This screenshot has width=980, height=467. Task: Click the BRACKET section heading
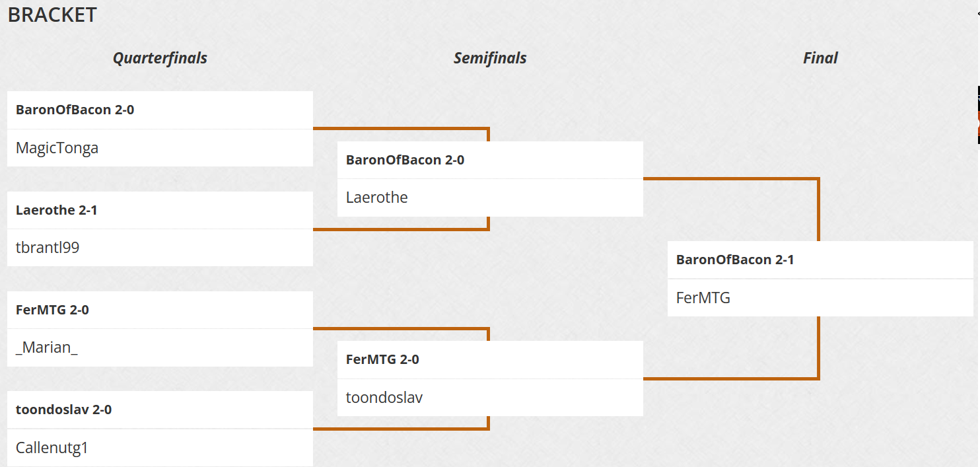tap(52, 15)
